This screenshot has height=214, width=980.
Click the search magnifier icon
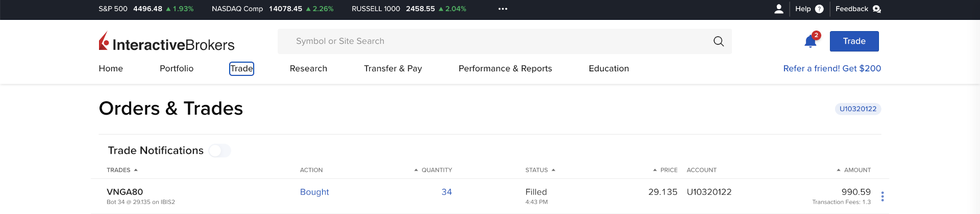click(719, 41)
